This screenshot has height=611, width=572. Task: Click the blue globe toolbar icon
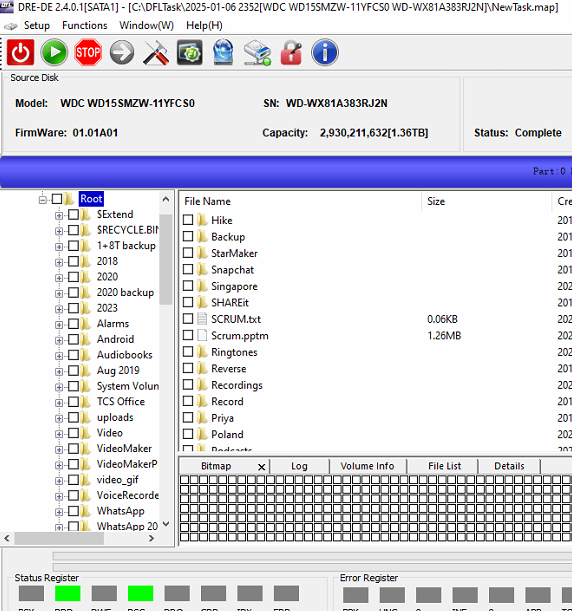coord(223,52)
